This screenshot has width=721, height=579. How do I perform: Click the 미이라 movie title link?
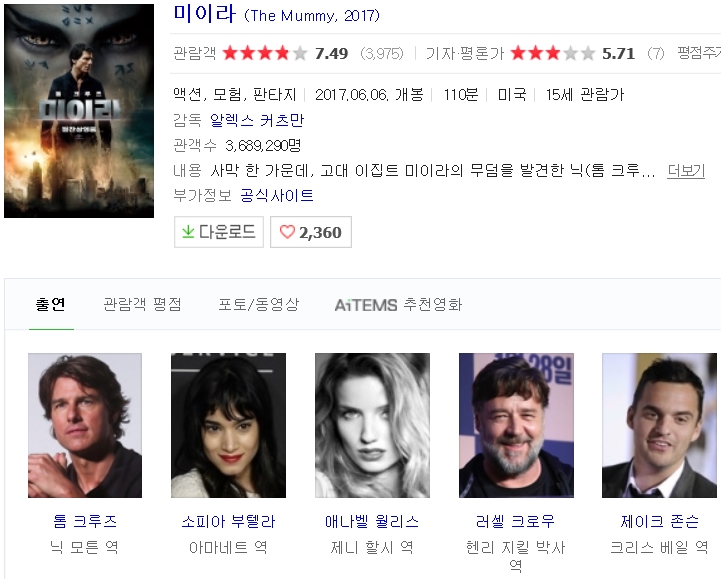point(205,13)
